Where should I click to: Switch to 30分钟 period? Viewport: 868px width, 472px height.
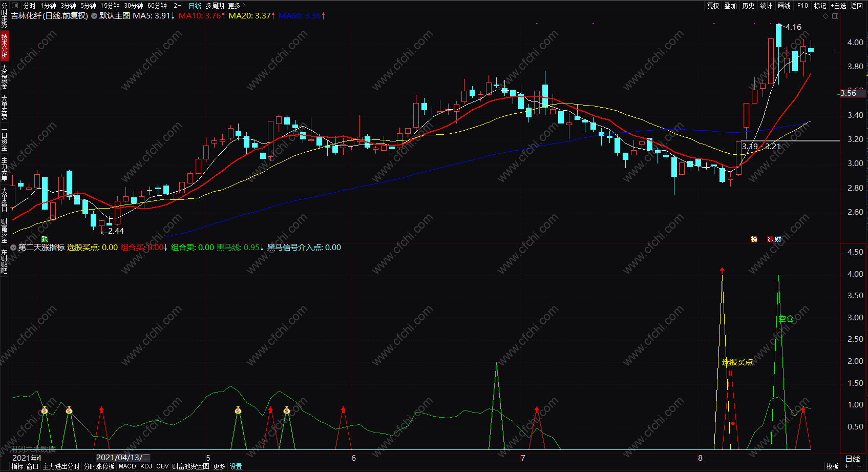coord(134,6)
